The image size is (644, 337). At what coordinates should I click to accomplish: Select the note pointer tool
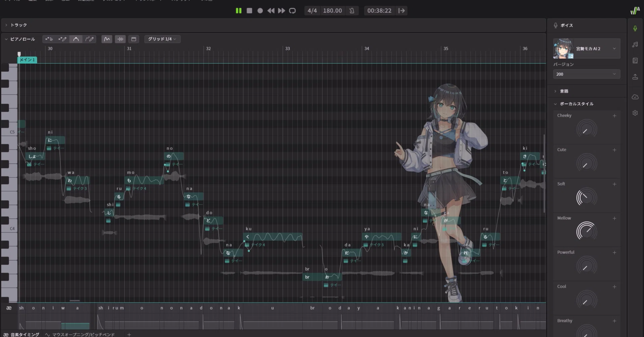(x=49, y=39)
